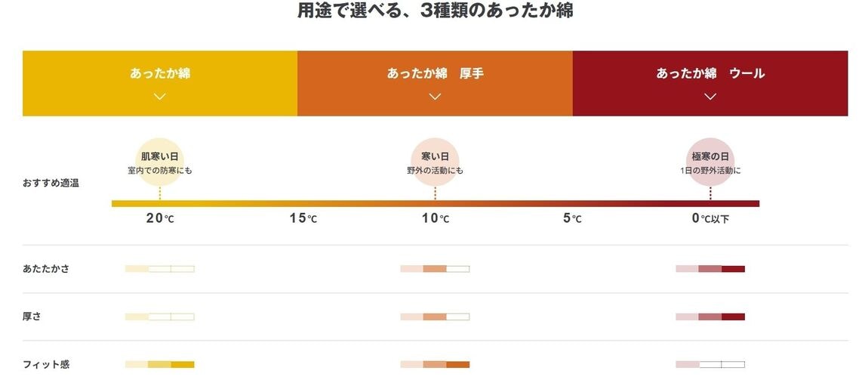The image size is (868, 383).
Task: Click the dark red 厚さ level bar
Action: (710, 317)
